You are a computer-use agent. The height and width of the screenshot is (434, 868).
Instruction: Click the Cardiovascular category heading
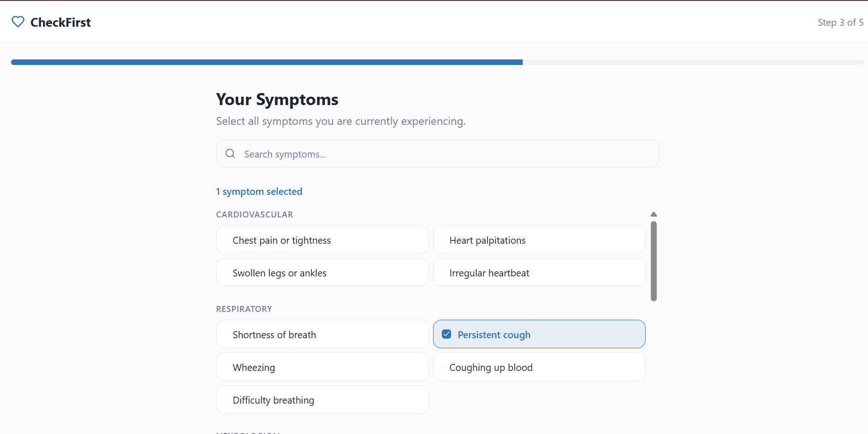(255, 215)
